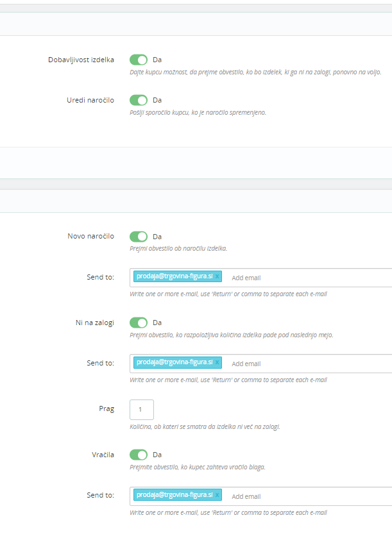The height and width of the screenshot is (538, 392).
Task: Remove email tag x under Vračila
Action: 217,495
